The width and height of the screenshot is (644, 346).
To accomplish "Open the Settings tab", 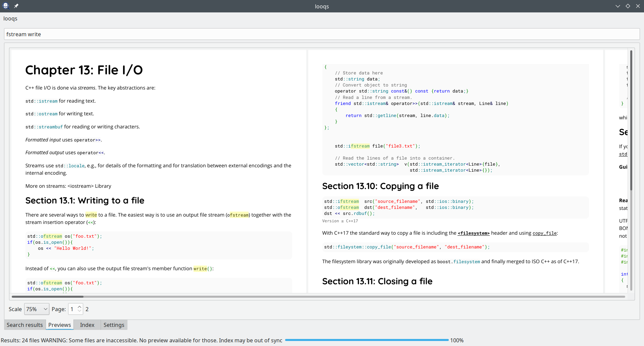I will pos(114,325).
